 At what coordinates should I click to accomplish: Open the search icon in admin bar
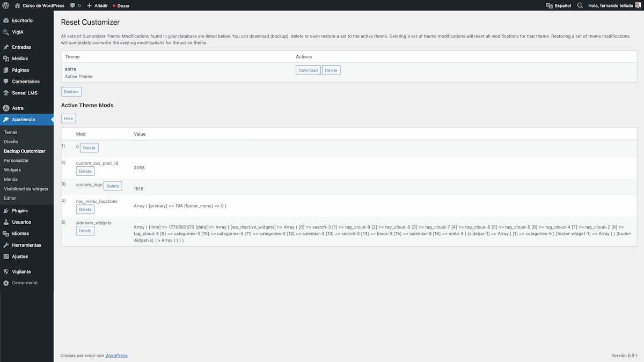pyautogui.click(x=580, y=5)
